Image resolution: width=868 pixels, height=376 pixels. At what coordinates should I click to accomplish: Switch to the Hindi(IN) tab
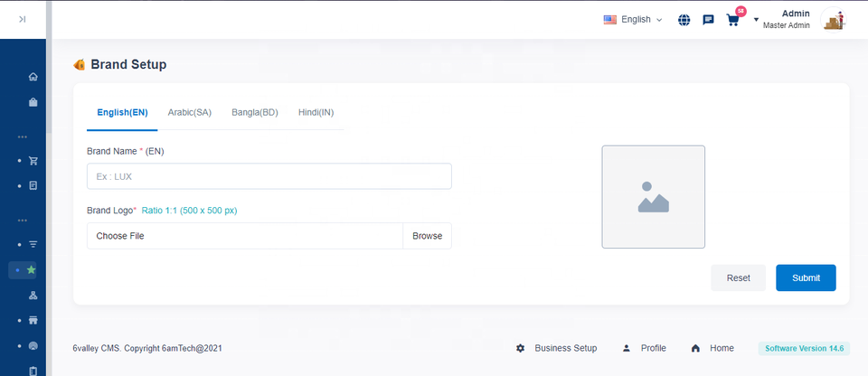[x=316, y=112]
